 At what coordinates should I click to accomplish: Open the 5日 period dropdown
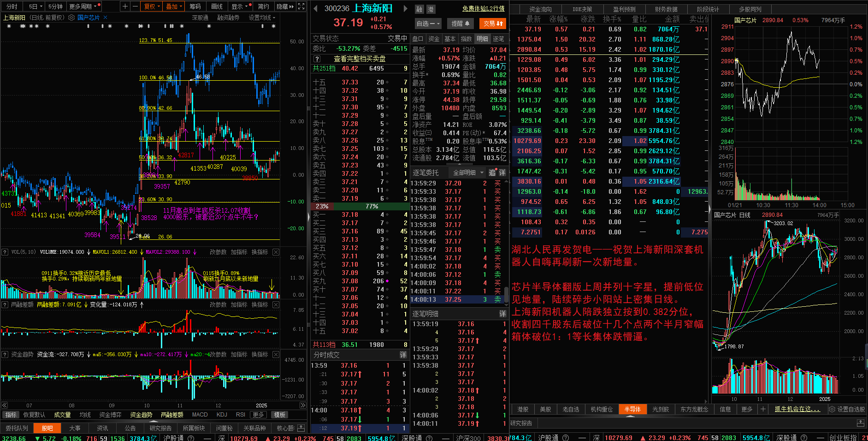tap(35, 6)
